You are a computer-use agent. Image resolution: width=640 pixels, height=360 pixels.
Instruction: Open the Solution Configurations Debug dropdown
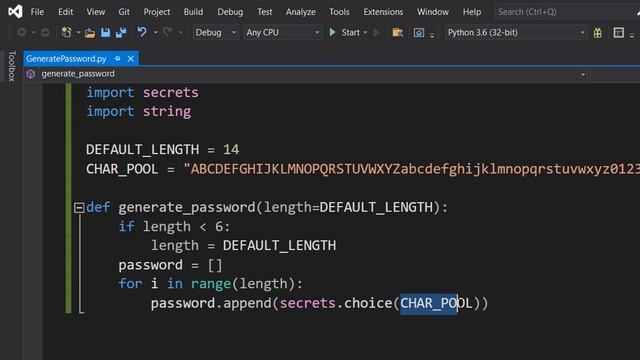tap(215, 32)
